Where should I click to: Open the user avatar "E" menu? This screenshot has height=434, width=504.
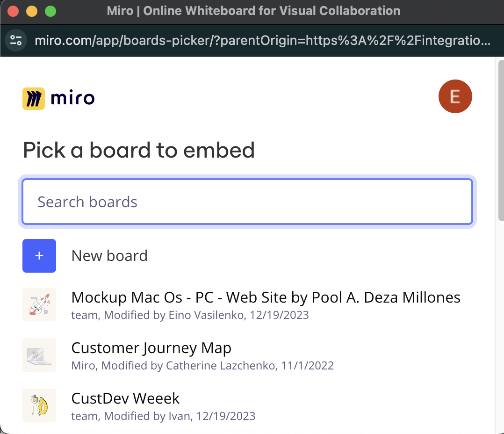coord(455,96)
